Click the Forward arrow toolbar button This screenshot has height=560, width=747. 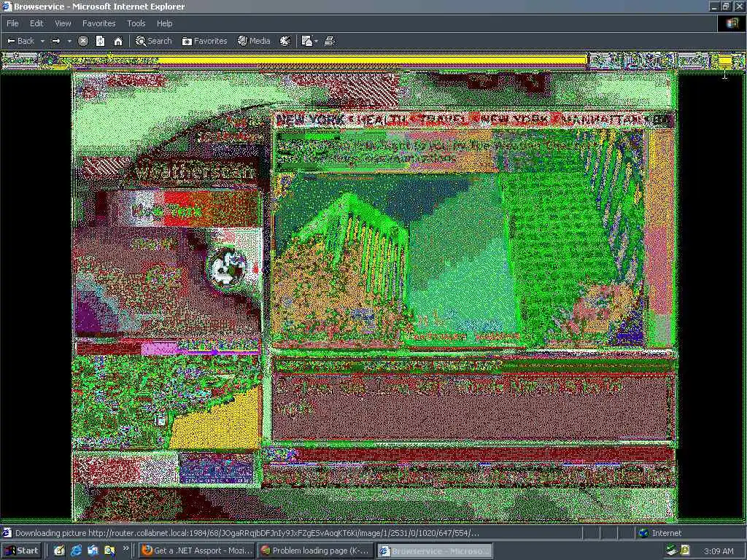point(56,41)
